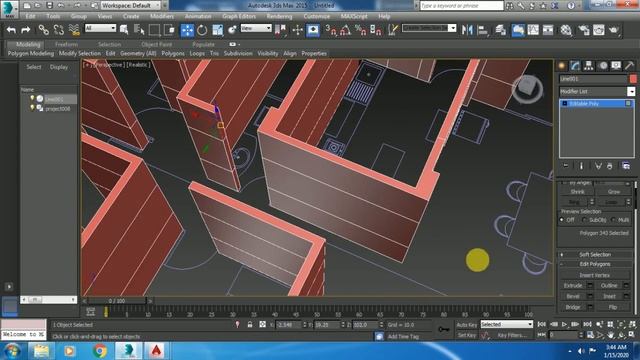Click the Insert Vertex button
The image size is (640, 360).
tap(594, 276)
